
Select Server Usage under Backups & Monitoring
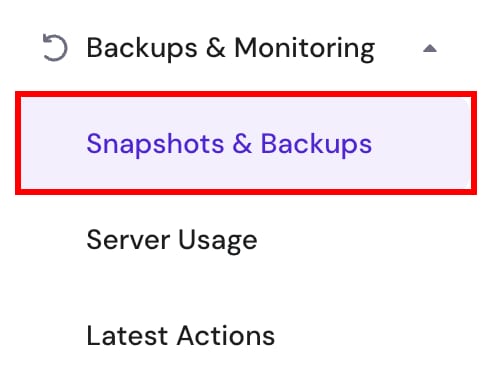pyautogui.click(x=172, y=240)
